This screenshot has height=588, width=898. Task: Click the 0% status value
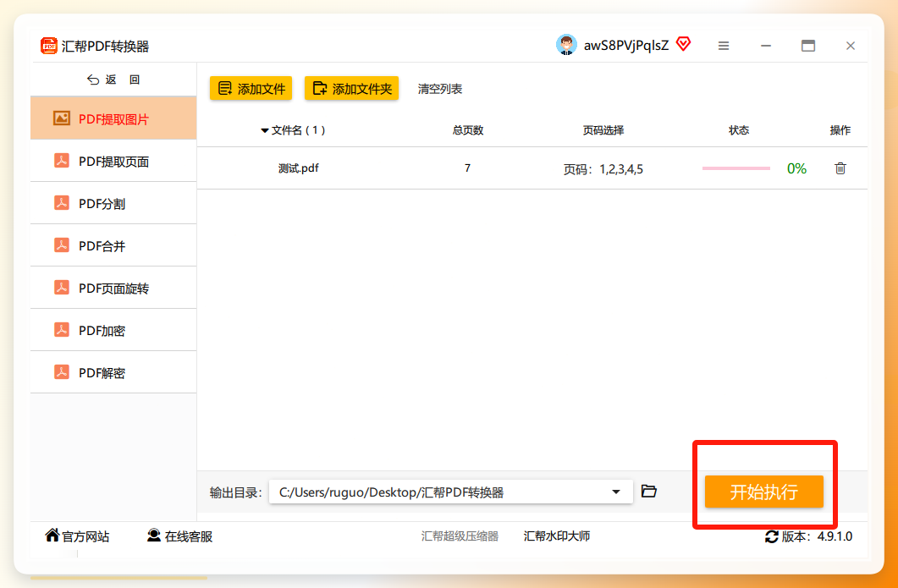pos(796,168)
